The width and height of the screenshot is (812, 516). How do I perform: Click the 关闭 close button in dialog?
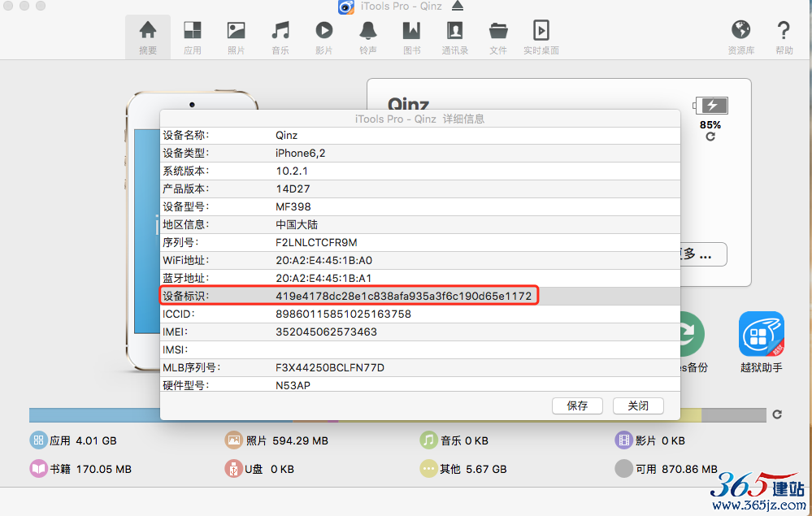tap(638, 405)
